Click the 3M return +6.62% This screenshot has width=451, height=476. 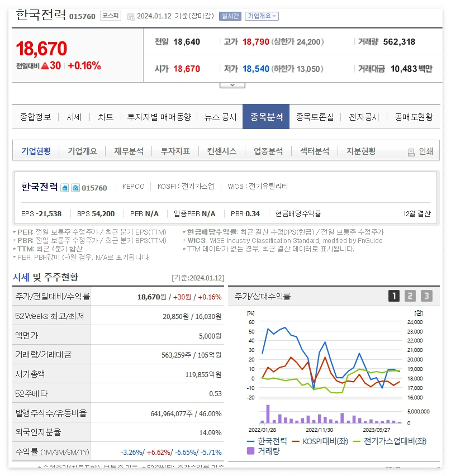coord(159,453)
